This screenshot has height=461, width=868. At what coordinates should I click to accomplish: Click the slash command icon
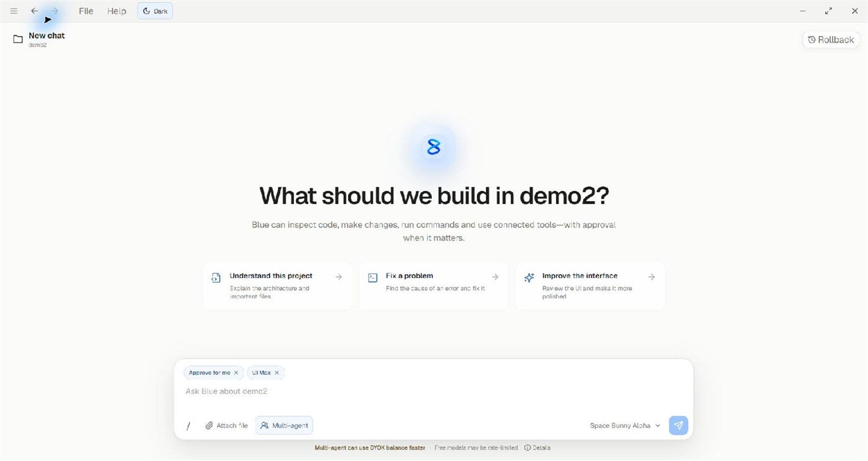(189, 426)
